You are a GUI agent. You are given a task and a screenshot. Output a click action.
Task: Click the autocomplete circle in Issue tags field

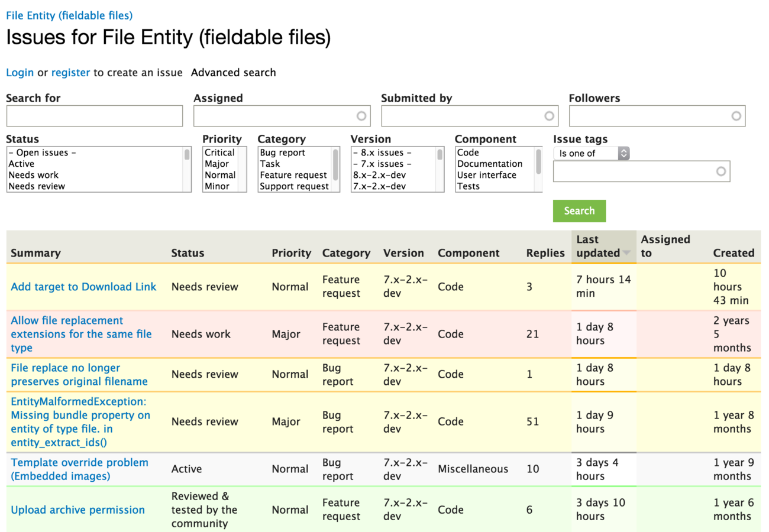point(720,171)
